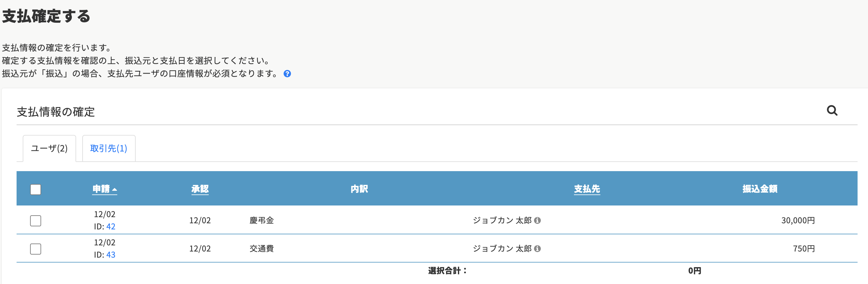Check the checkbox for request ID 43
Image resolution: width=868 pixels, height=284 pixels.
(x=35, y=249)
